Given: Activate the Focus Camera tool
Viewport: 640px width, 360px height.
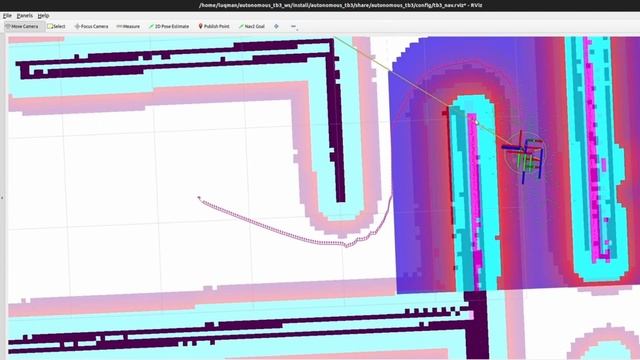Looking at the screenshot, I should [x=91, y=26].
